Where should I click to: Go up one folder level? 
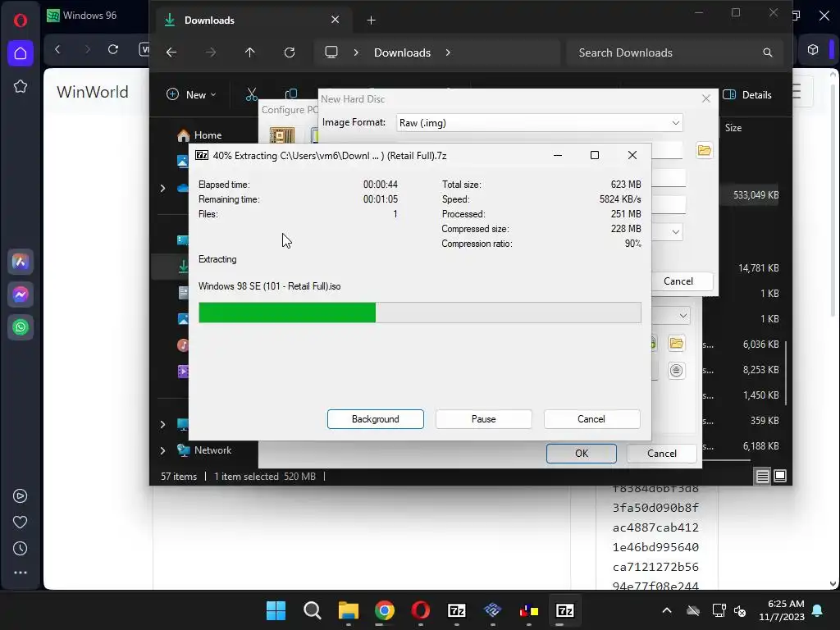tap(249, 52)
